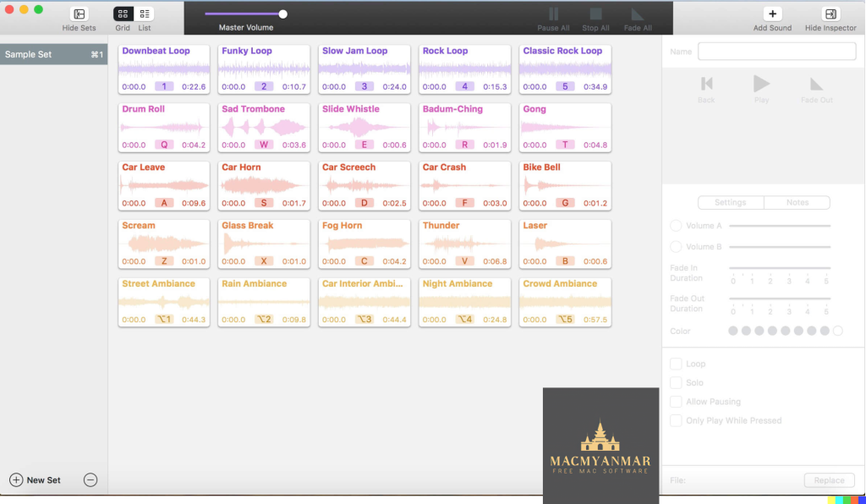
Task: Click the Fade In Duration slider
Action: click(x=780, y=268)
